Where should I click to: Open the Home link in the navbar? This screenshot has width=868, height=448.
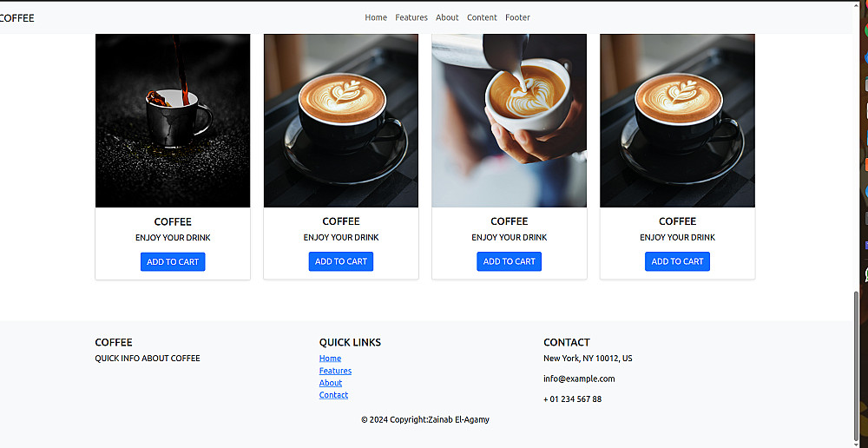[x=375, y=17]
